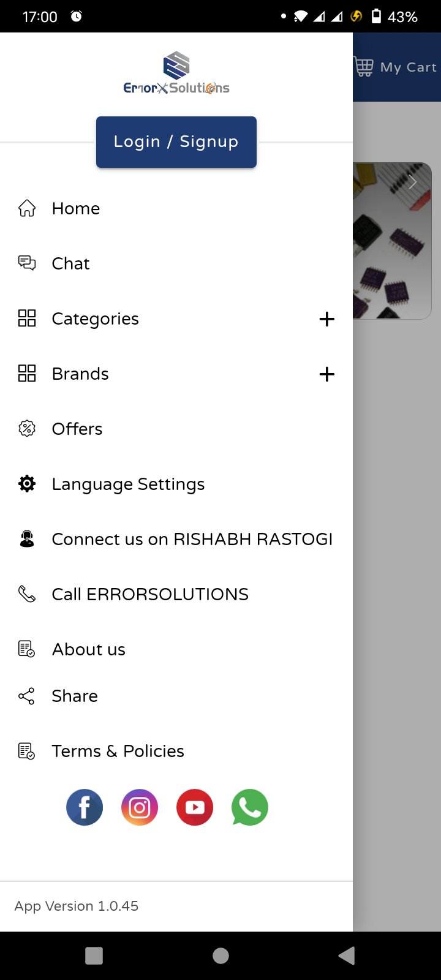Tap the Share icon

27,696
